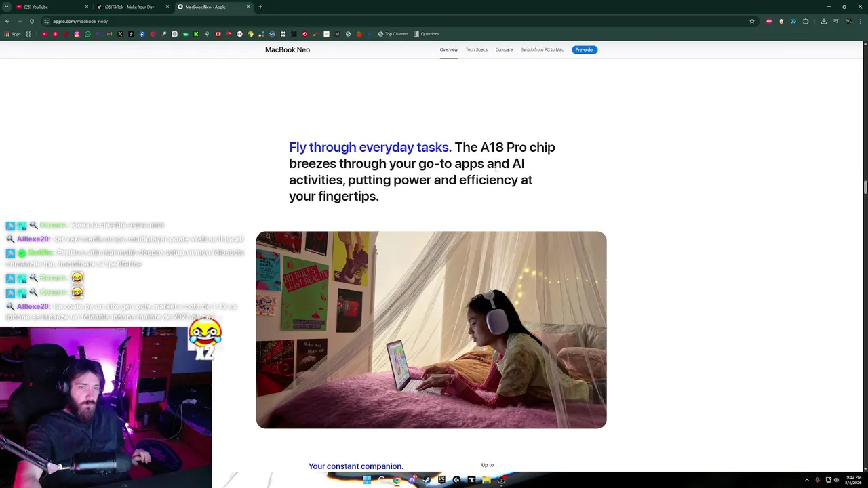Screen dimensions: 868x488
Task: Open the Google Maps bookmark
Action: click(x=207, y=34)
